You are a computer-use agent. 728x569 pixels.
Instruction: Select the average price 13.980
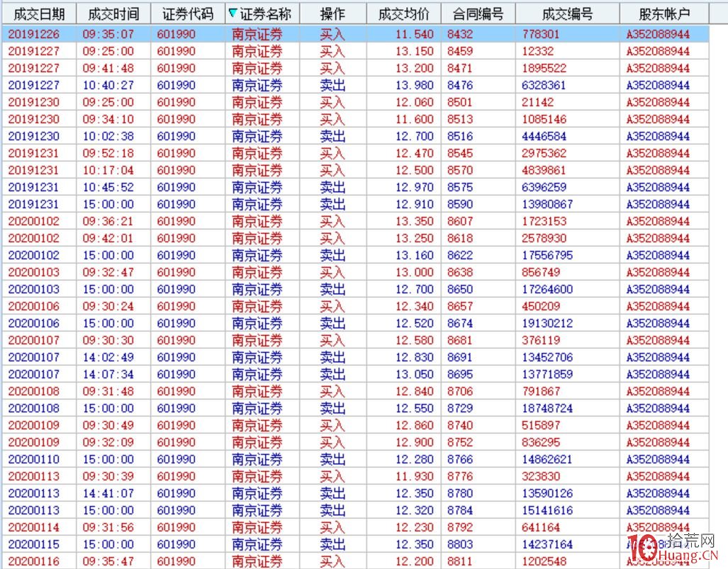[415, 86]
